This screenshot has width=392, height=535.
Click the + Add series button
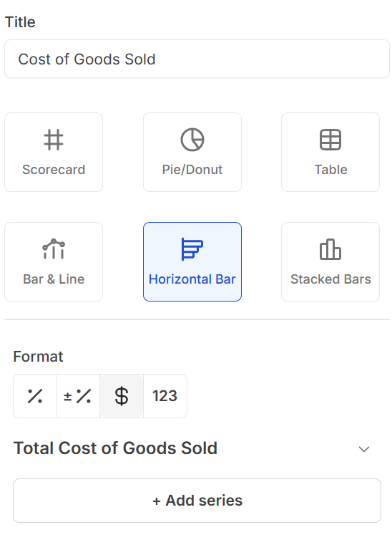(197, 500)
